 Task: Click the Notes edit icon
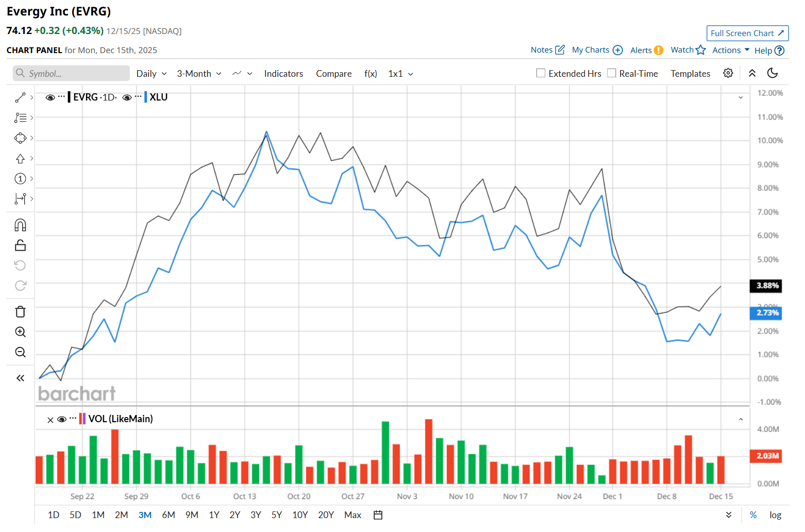coord(560,50)
